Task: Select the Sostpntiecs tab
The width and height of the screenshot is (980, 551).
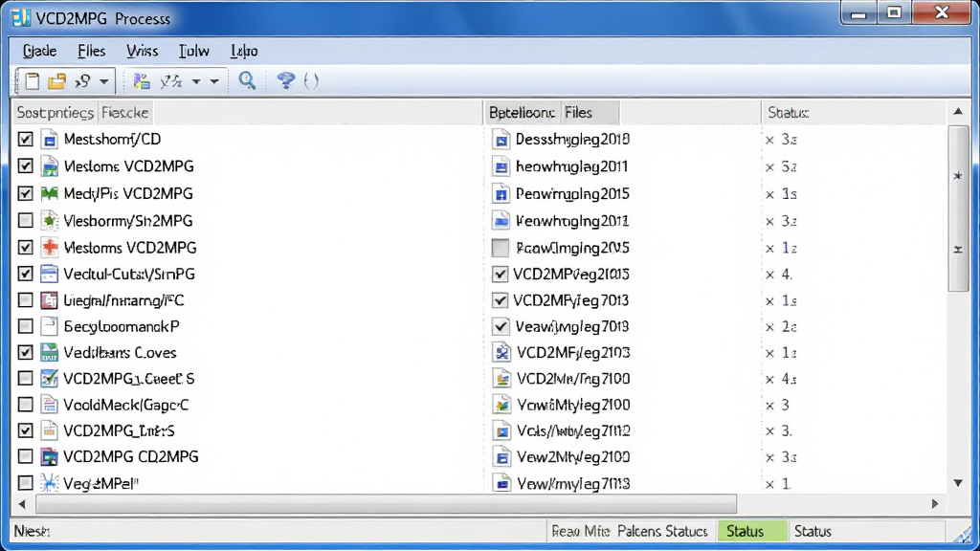Action: 55,113
